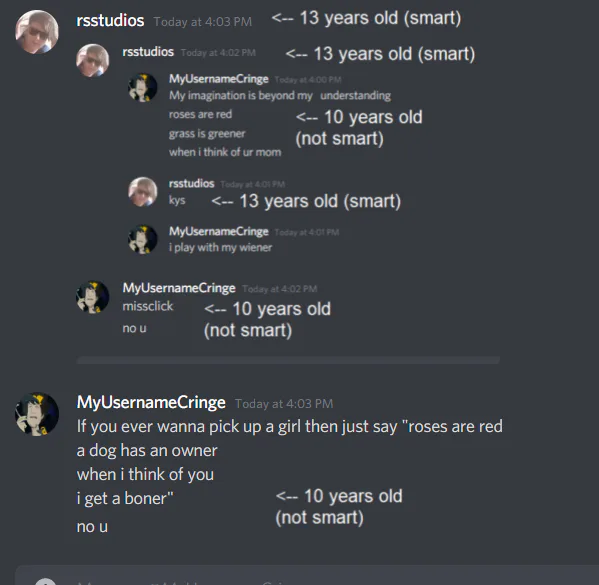
Task: Click the attachment plus icon in message bar
Action: (45, 581)
